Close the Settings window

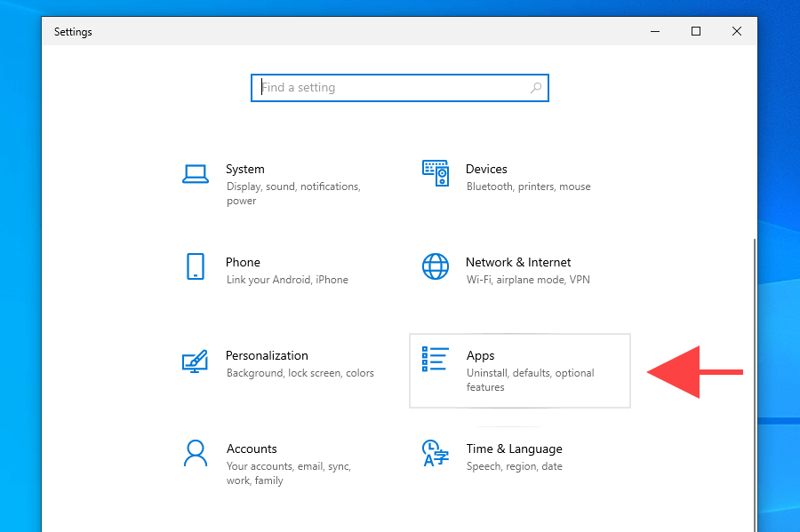(x=737, y=31)
